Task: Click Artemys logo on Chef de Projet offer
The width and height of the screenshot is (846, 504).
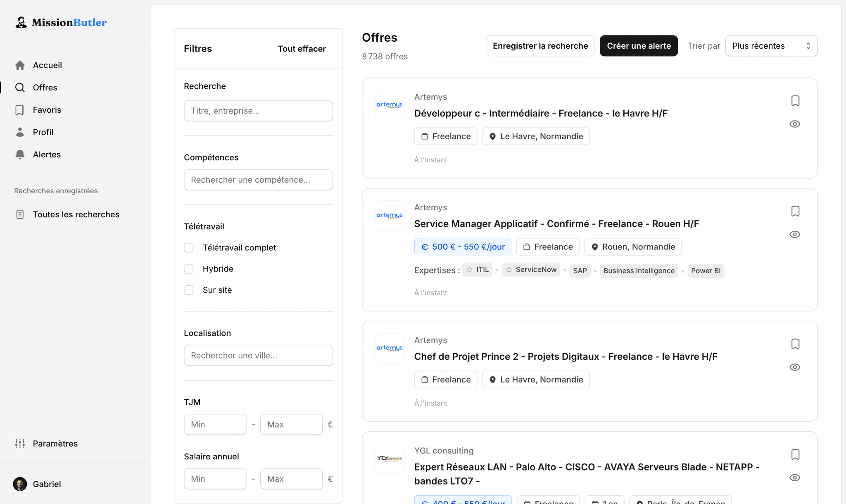Action: point(390,349)
